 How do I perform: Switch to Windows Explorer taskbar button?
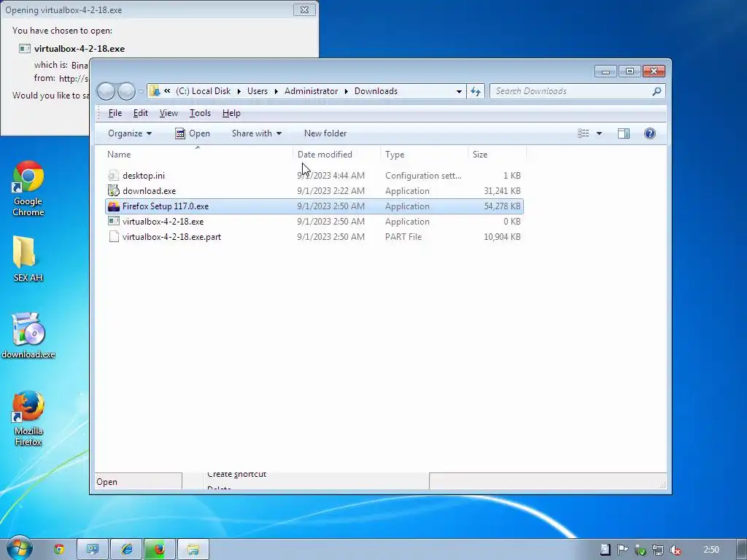click(193, 549)
